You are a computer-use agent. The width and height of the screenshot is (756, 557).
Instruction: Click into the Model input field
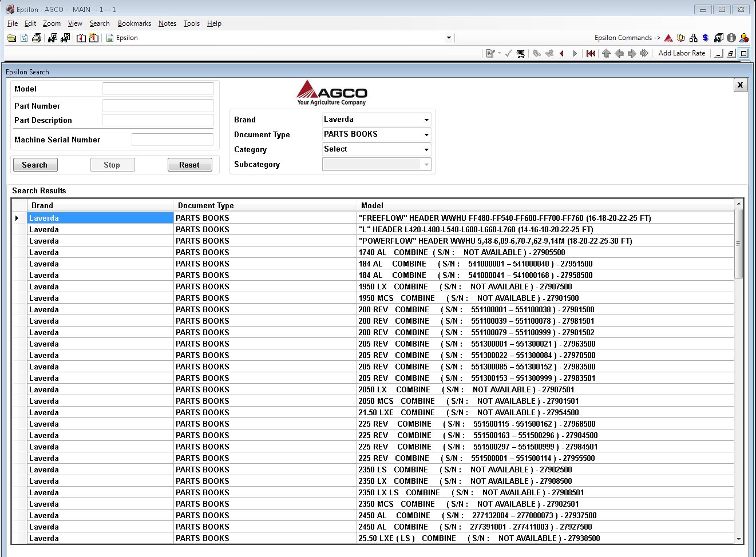pos(158,89)
